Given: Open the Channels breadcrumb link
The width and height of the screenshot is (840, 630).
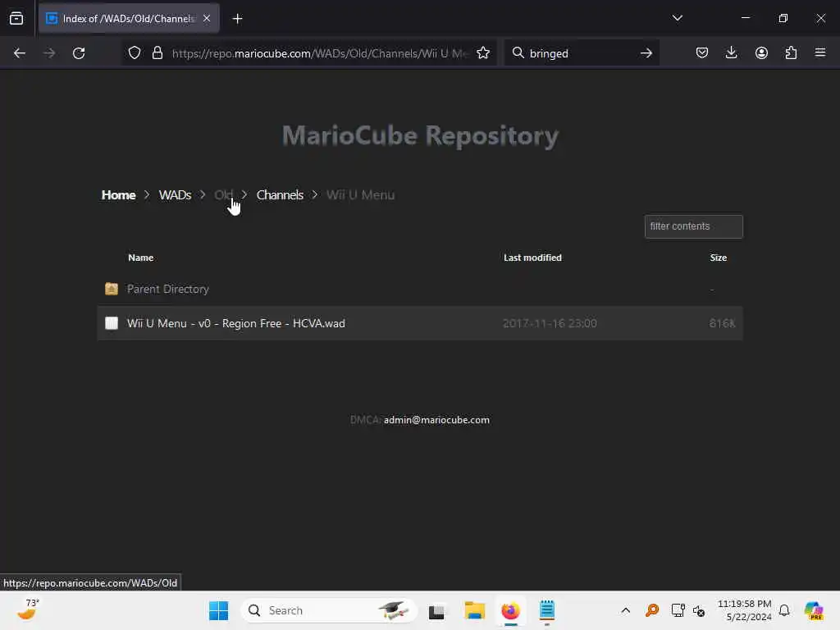Looking at the screenshot, I should coord(280,195).
